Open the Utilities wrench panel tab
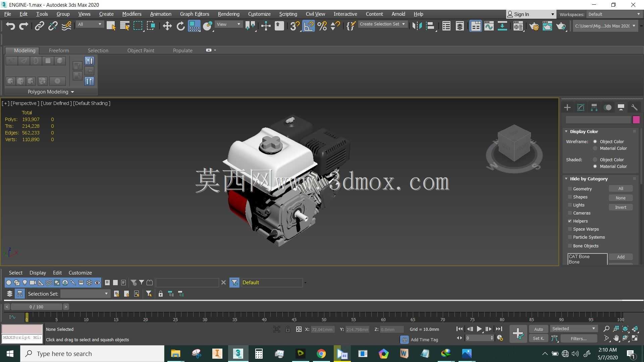The image size is (644, 362). pyautogui.click(x=634, y=107)
